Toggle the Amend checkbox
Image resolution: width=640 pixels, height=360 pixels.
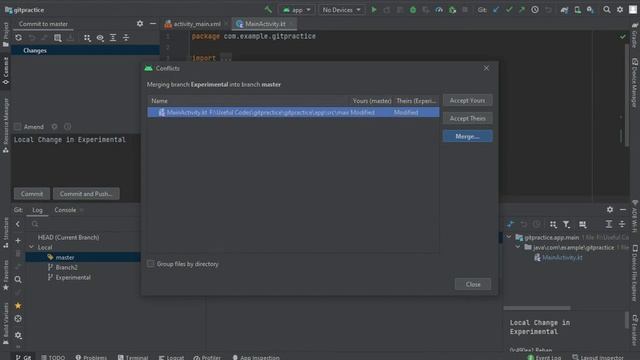click(x=18, y=127)
